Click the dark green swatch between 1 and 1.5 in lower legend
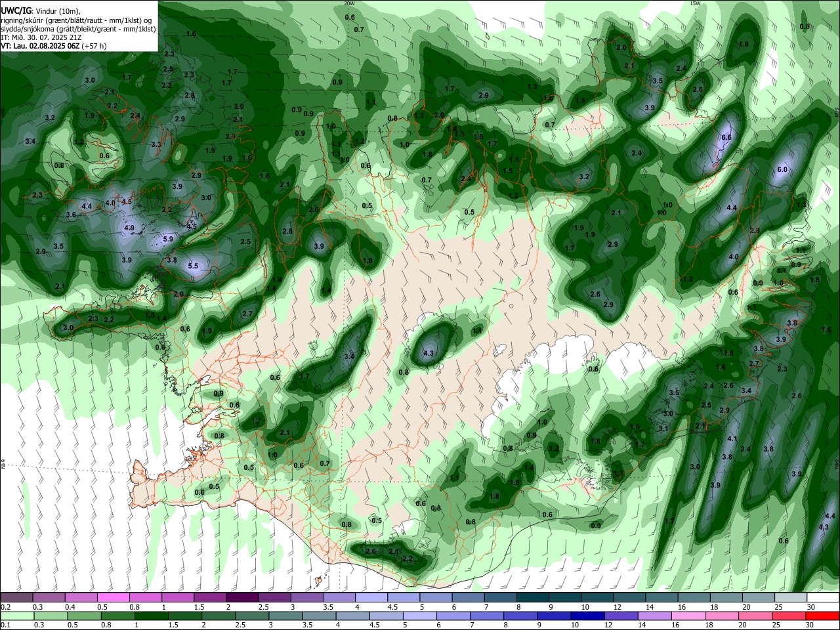This screenshot has width=840, height=630. click(x=151, y=616)
